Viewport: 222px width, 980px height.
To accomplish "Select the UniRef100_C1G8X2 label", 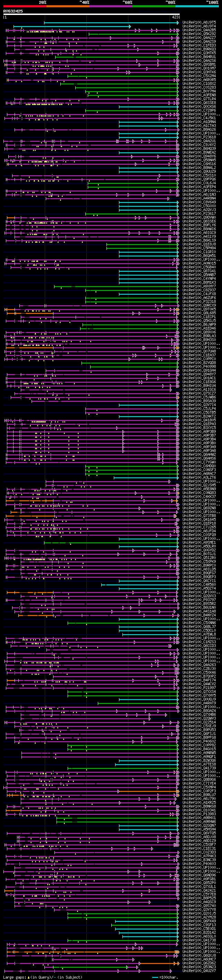I will (199, 84).
